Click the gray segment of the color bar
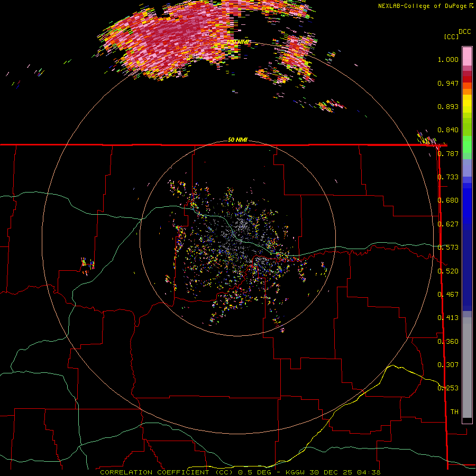The image size is (476, 476). click(467, 368)
